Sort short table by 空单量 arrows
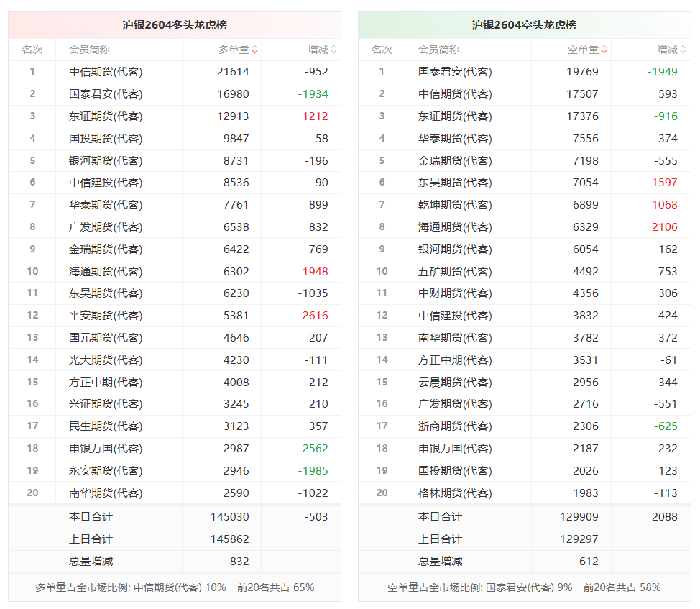This screenshot has height=609, width=700. pyautogui.click(x=604, y=50)
